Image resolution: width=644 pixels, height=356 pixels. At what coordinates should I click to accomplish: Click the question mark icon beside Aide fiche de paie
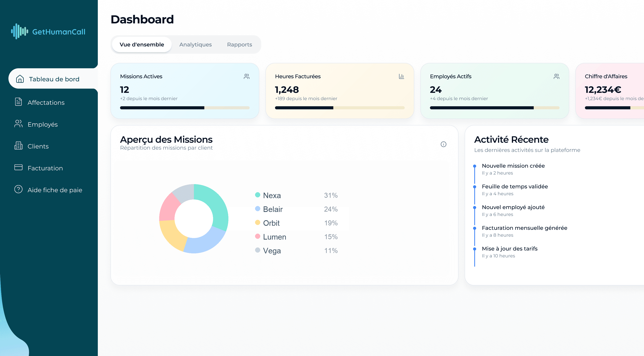(18, 189)
